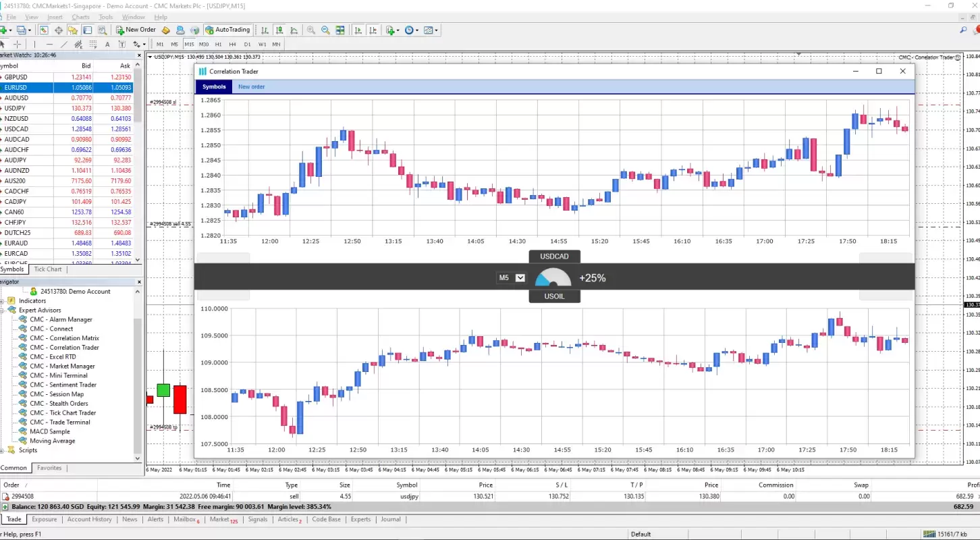
Task: Select the Text label tool
Action: (121, 44)
